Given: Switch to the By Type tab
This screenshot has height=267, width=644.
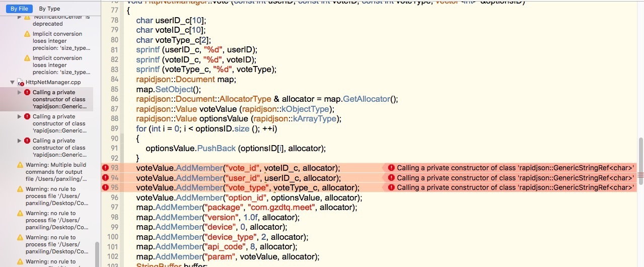Looking at the screenshot, I should coord(49,9).
